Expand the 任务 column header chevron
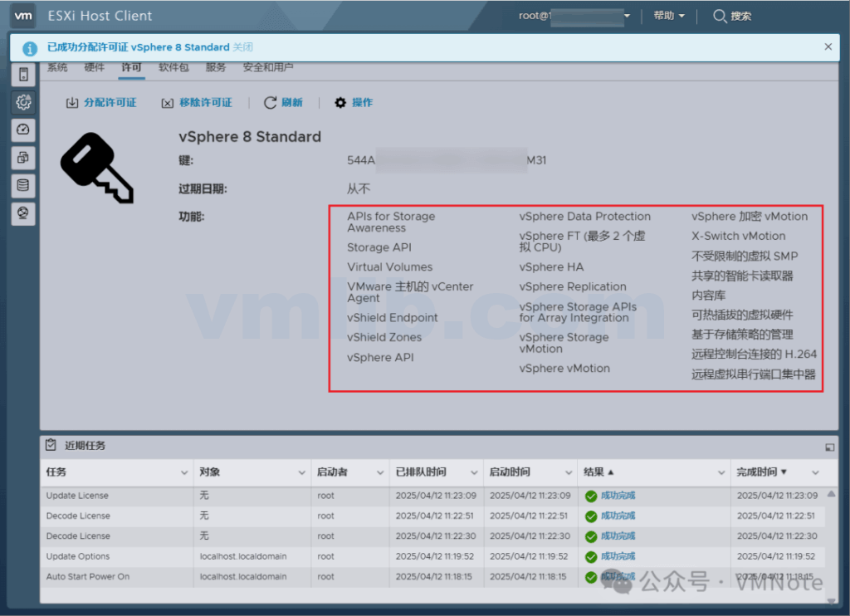 [183, 472]
